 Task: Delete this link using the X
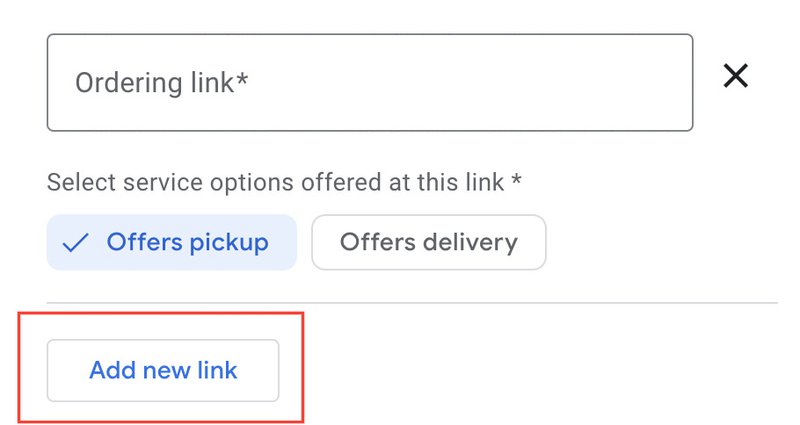point(736,76)
